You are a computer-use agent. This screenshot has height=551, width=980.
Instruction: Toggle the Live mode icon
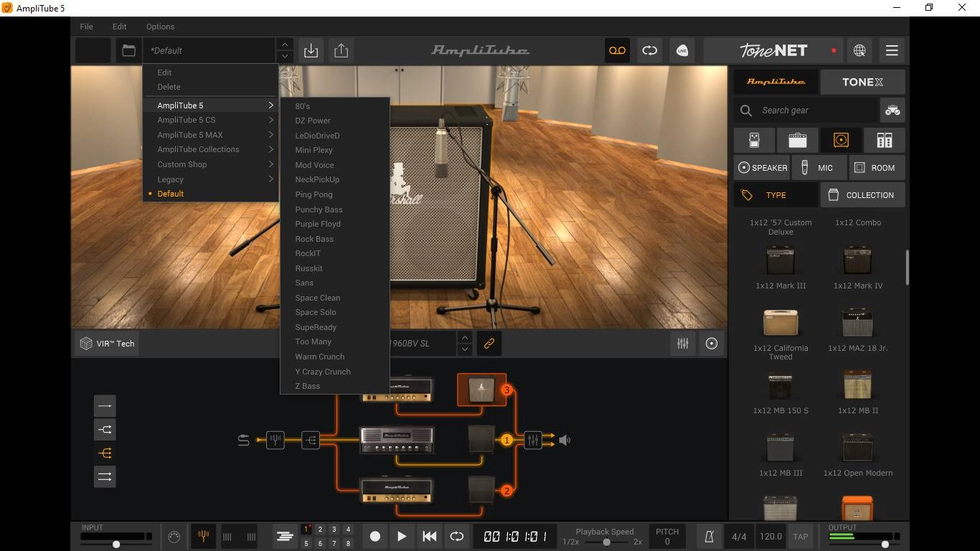click(682, 51)
